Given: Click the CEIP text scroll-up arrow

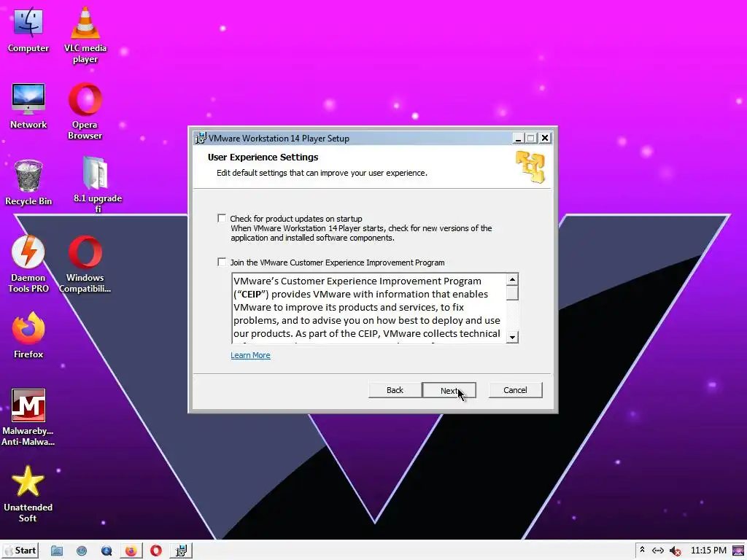Looking at the screenshot, I should pos(512,279).
